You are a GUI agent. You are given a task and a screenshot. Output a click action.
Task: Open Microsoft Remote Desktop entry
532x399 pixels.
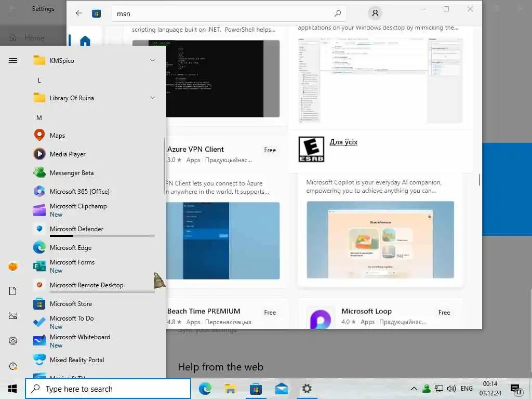pos(94,285)
